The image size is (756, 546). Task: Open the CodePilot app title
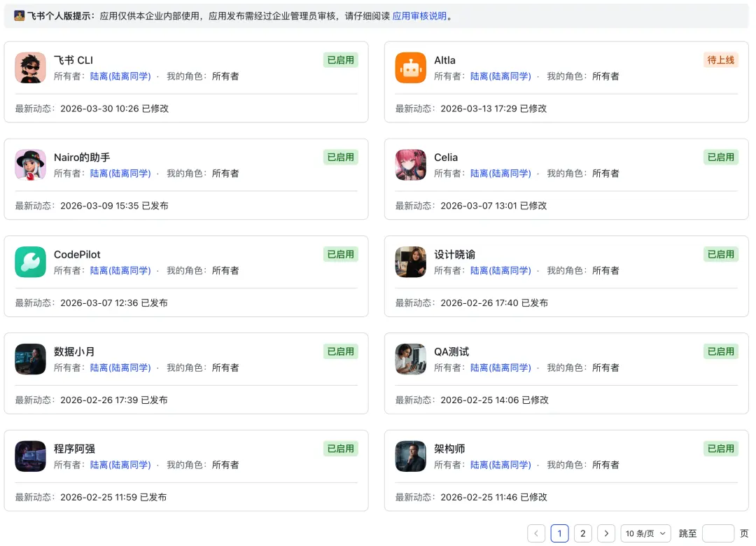77,255
